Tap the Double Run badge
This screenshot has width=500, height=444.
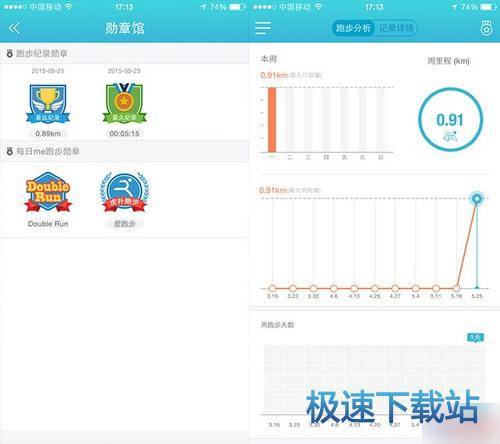click(48, 192)
